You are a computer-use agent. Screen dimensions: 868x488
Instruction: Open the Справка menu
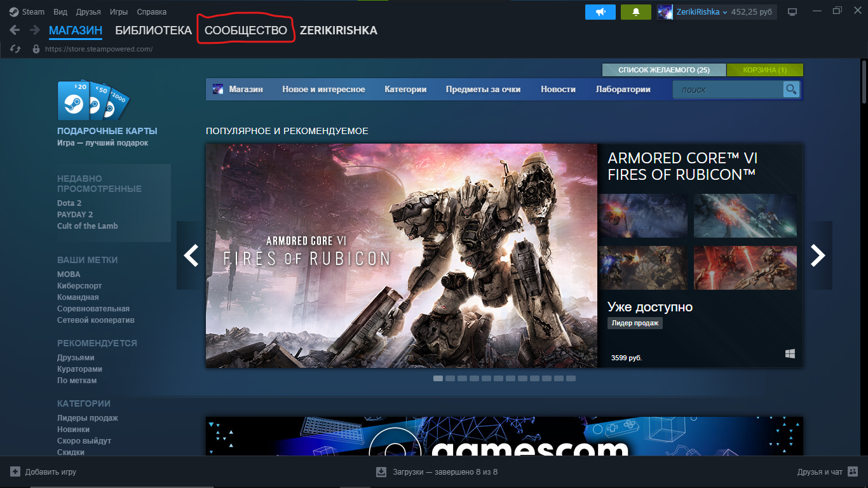pos(151,11)
